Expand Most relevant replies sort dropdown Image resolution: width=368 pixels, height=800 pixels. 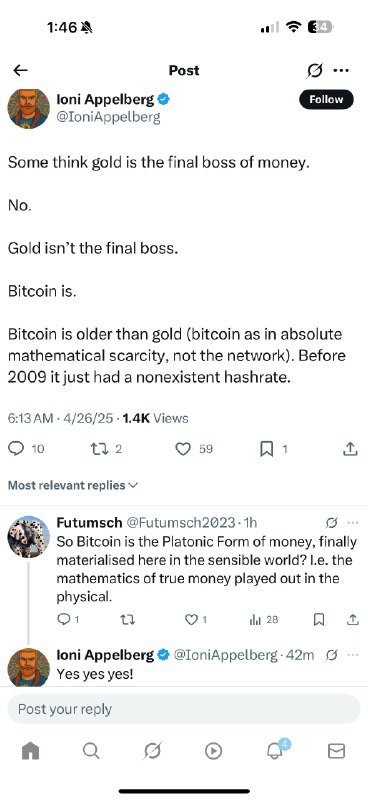click(73, 485)
